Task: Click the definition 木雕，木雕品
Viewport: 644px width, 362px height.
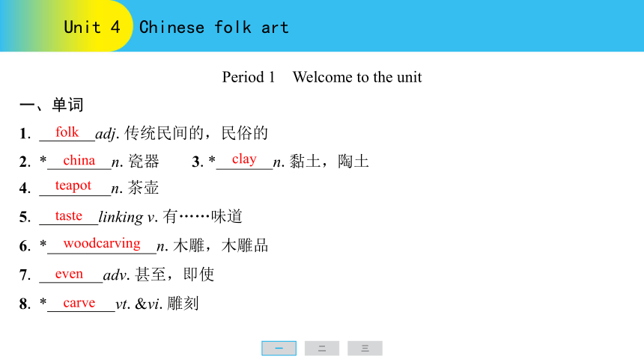Action: pyautogui.click(x=221, y=246)
